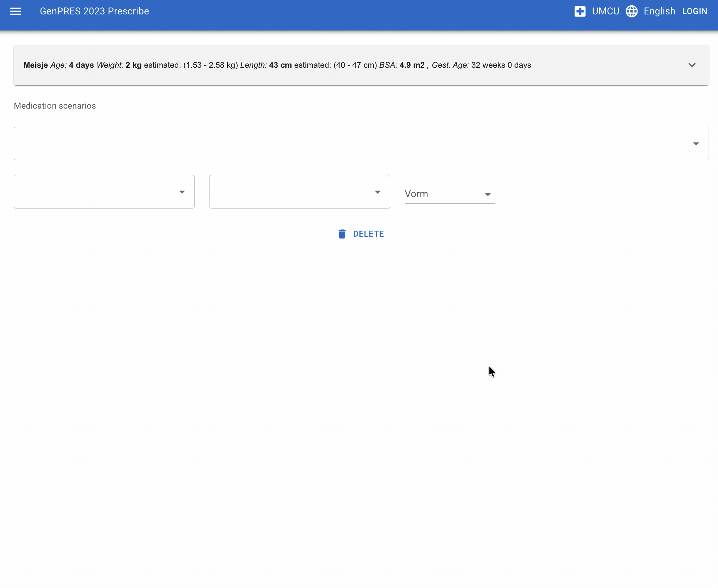Screen dimensions: 718x588
Task: Click the DELETE button text
Action: click(368, 234)
